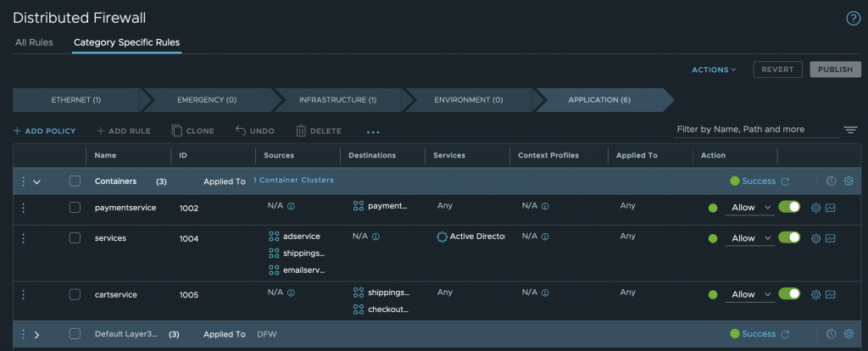Select the Infrastructure (1) category
868x351 pixels.
point(337,100)
